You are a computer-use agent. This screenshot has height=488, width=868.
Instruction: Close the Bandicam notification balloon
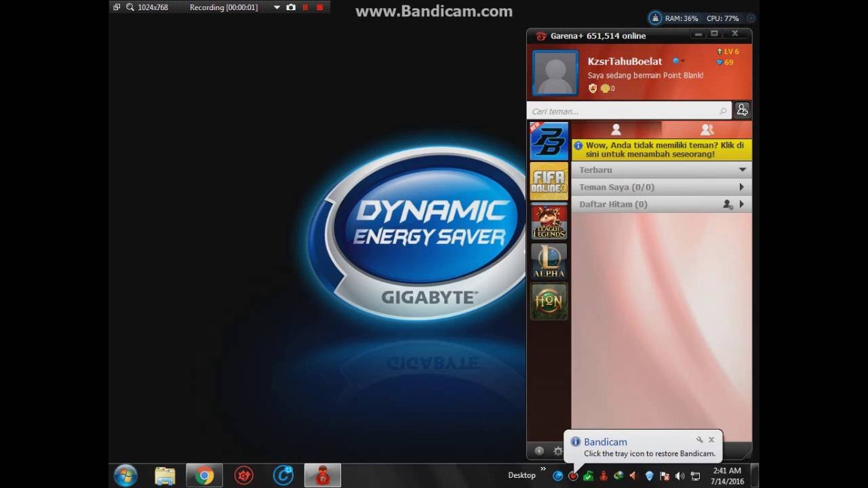coord(711,440)
